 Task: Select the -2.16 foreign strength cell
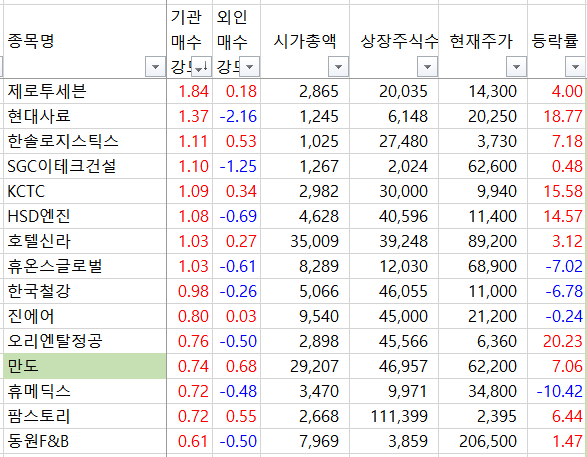coord(237,116)
